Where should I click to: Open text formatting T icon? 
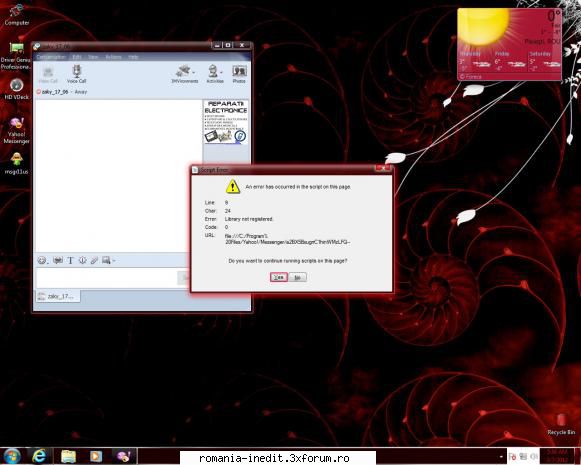pyautogui.click(x=70, y=260)
